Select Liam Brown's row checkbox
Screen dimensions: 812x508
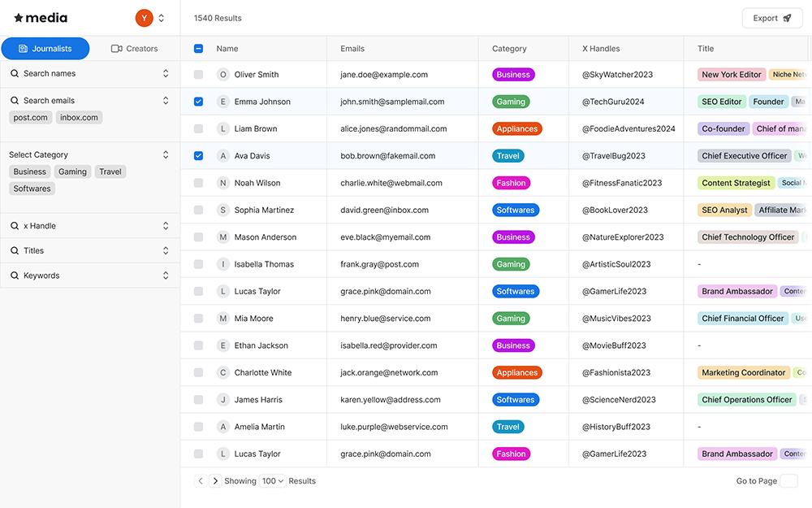pyautogui.click(x=198, y=128)
